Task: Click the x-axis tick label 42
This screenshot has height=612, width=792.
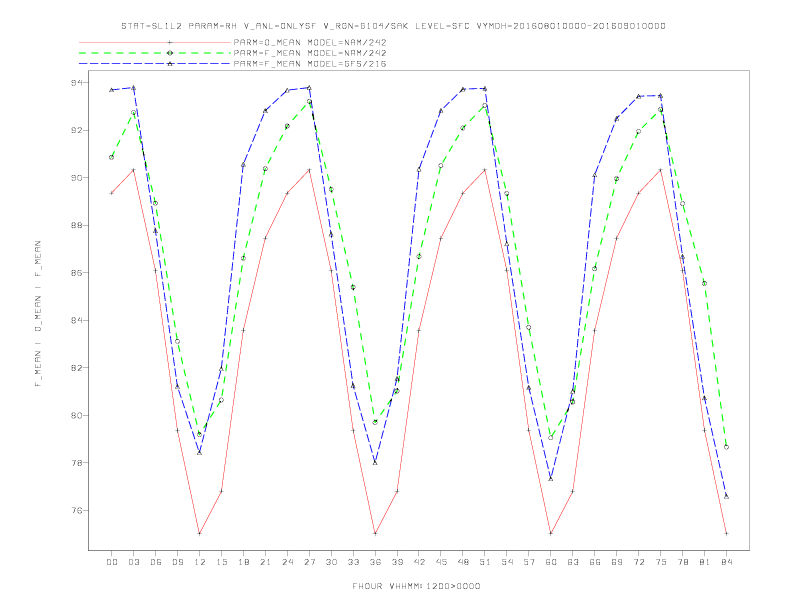Action: 419,562
